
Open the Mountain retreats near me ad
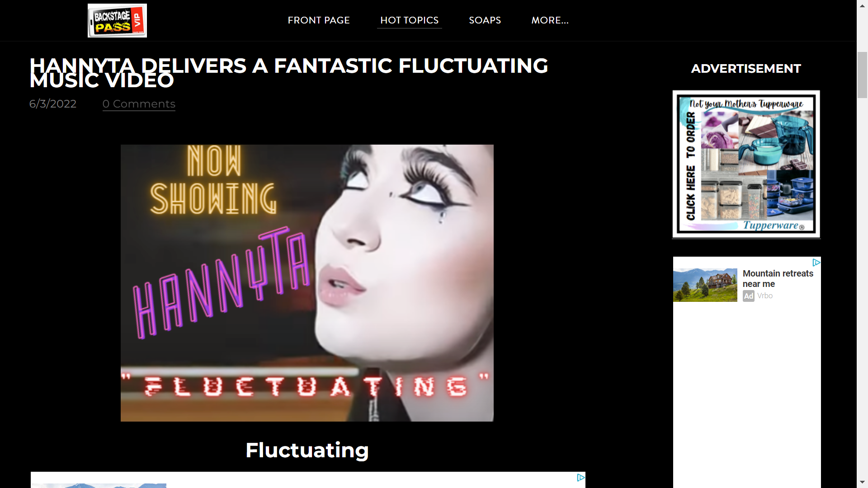(x=778, y=278)
